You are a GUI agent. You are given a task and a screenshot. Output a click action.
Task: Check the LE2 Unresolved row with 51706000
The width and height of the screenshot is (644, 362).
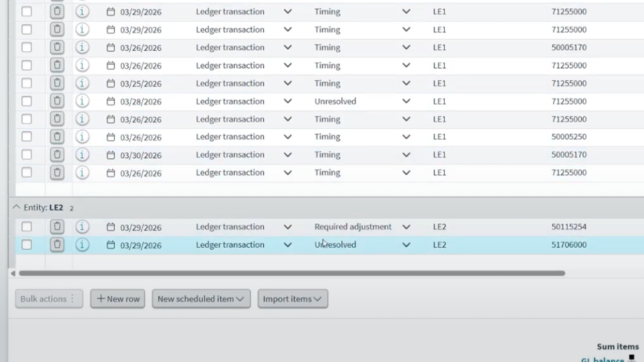(x=27, y=245)
